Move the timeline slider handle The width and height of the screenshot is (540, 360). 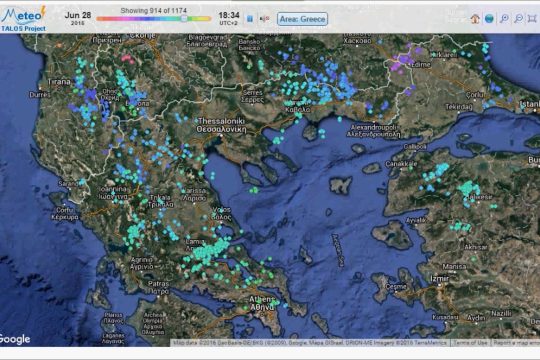point(184,19)
